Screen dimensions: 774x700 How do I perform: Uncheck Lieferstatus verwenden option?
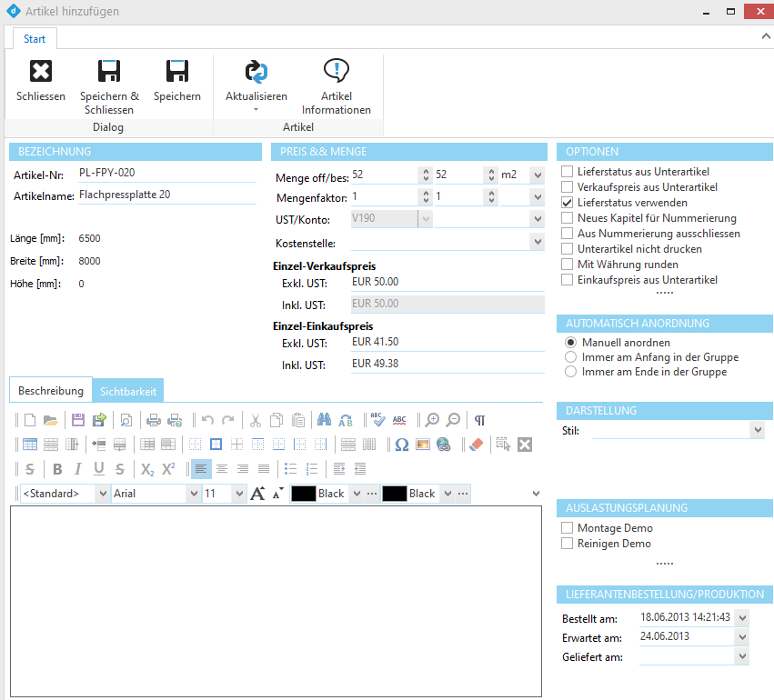[x=568, y=203]
